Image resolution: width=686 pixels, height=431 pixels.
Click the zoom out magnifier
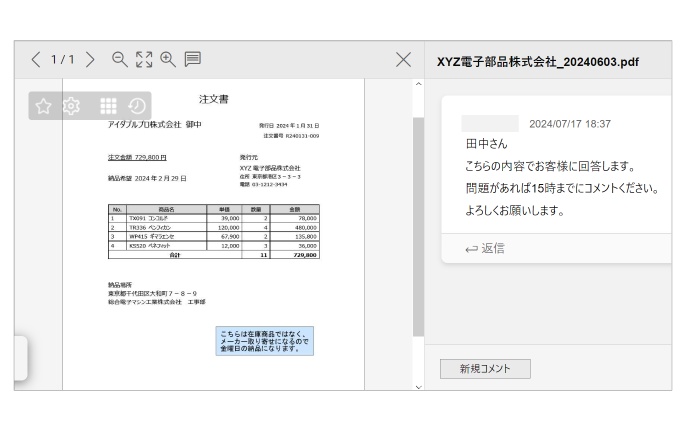click(x=119, y=60)
